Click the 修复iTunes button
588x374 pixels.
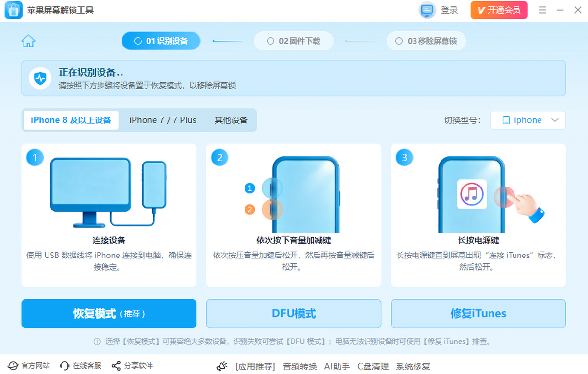[478, 313]
